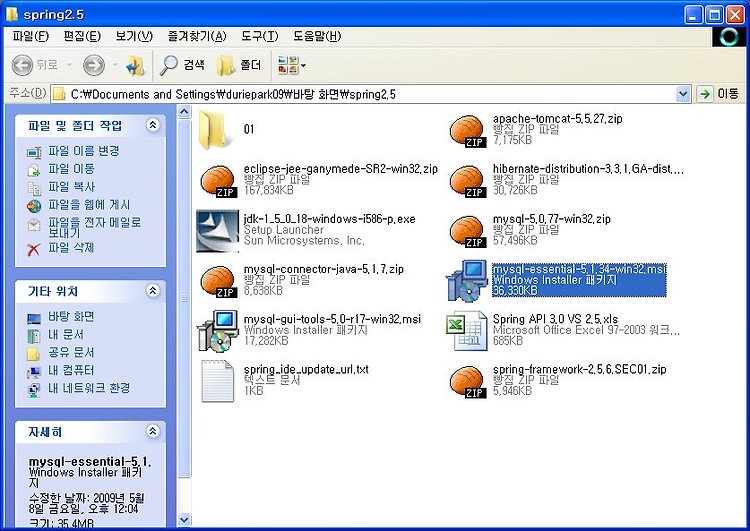Go to 내 문서 location

[x=66, y=334]
